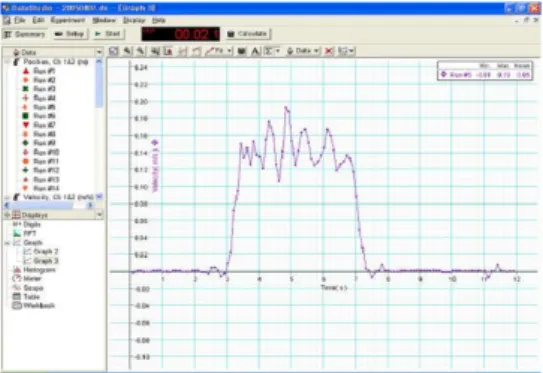
Task: Click the red experiment clock display
Action: pos(180,34)
